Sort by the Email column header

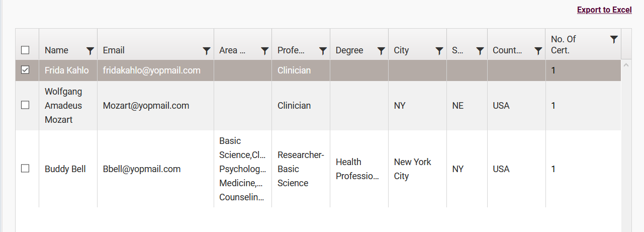click(114, 50)
